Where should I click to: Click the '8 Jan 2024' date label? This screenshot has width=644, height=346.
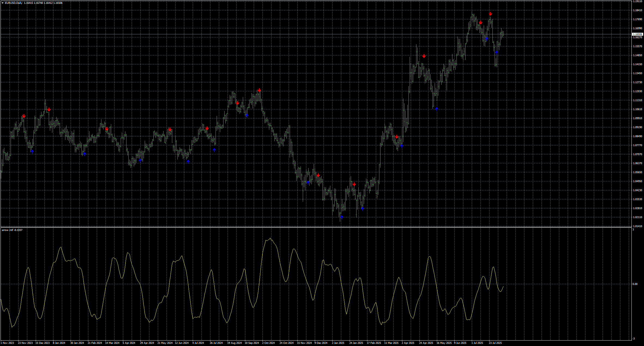(59, 343)
